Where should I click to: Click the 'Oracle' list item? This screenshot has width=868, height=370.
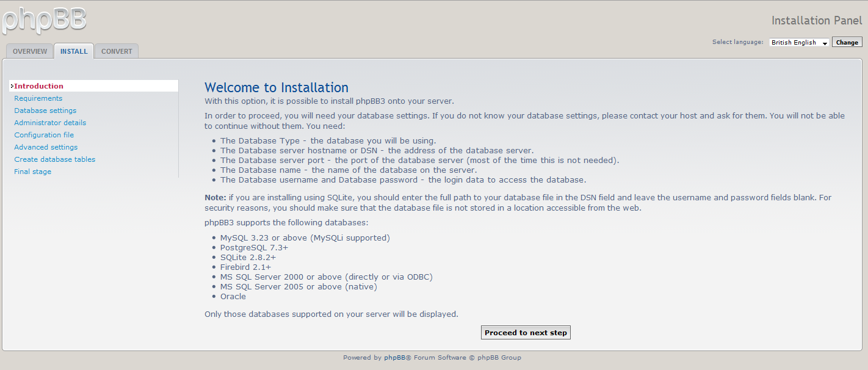[233, 296]
